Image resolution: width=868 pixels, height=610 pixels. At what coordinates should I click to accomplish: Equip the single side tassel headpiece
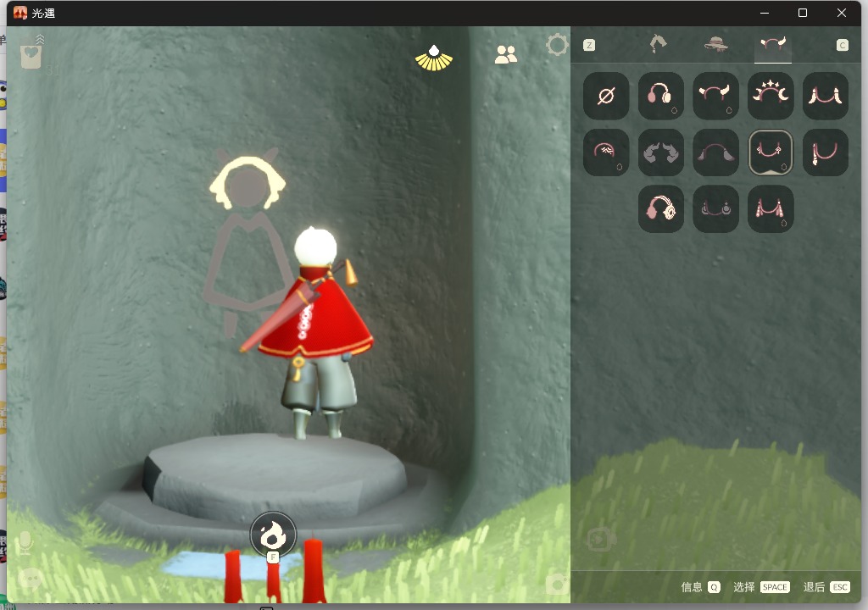coord(826,152)
